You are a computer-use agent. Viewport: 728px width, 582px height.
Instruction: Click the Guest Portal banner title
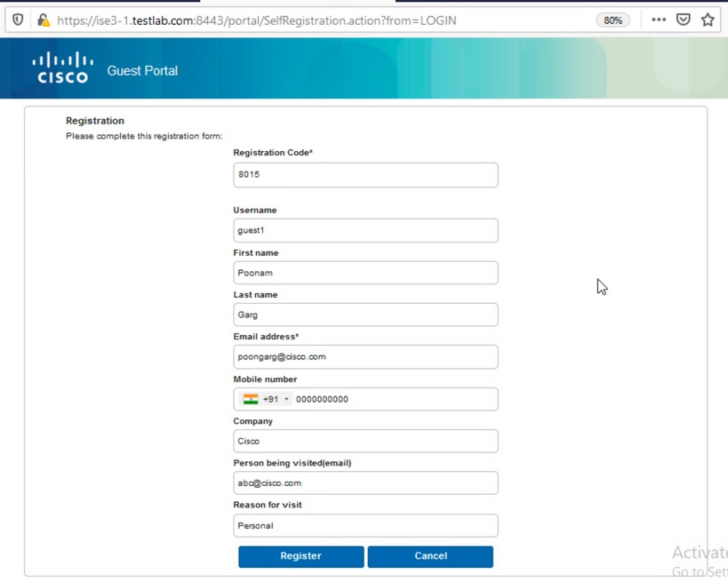pyautogui.click(x=142, y=71)
